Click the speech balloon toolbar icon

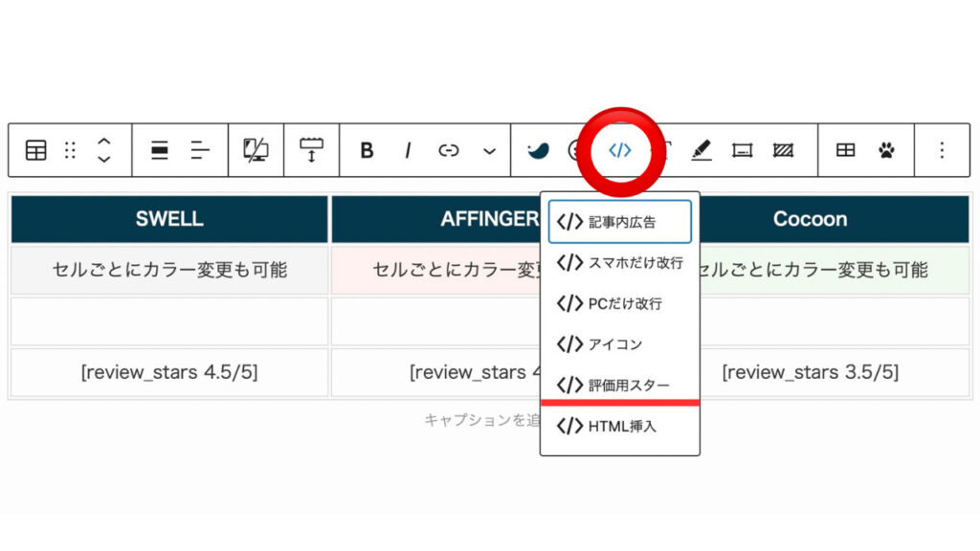[539, 150]
